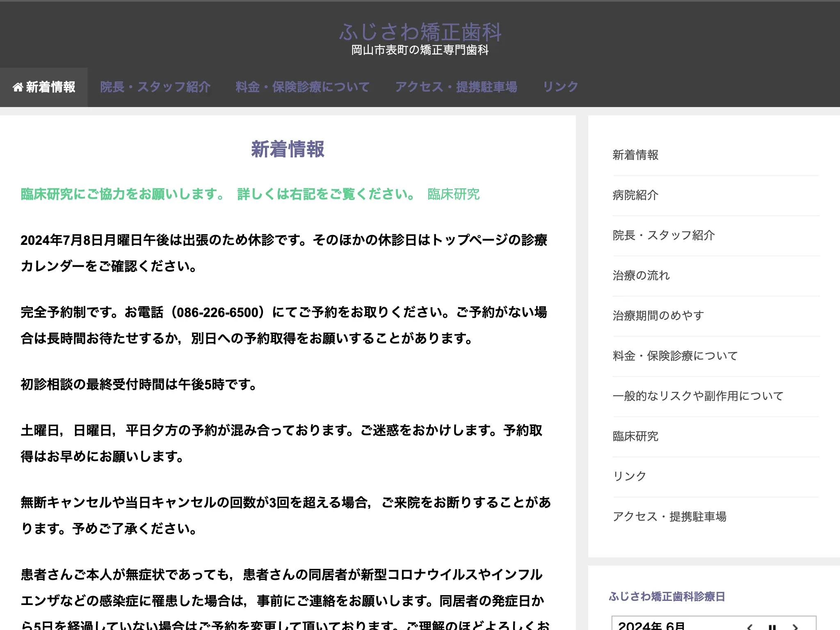
Task: Go to アクセス・提携駐車場 in top navigation bar
Action: point(456,87)
